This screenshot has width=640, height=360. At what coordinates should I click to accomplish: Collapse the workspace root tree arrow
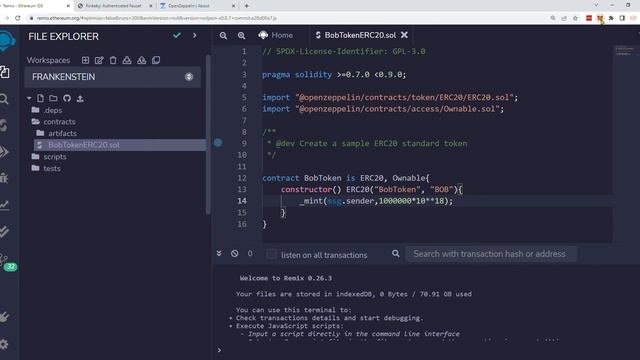pos(29,98)
